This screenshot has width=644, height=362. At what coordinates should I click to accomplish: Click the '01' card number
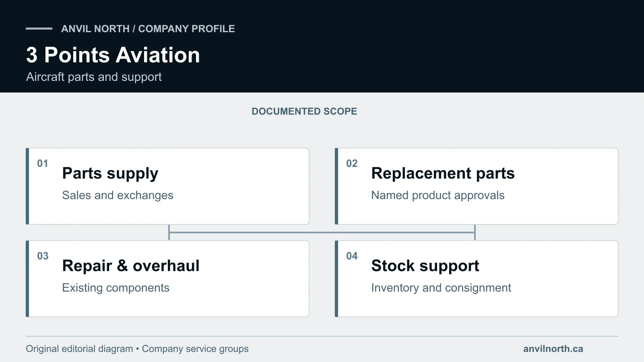pyautogui.click(x=43, y=163)
